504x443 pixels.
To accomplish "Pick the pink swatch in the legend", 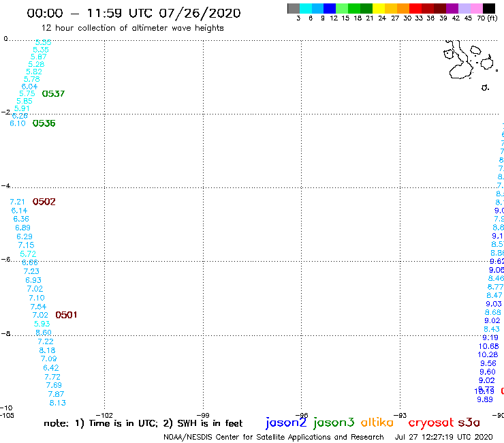I will point(476,8).
